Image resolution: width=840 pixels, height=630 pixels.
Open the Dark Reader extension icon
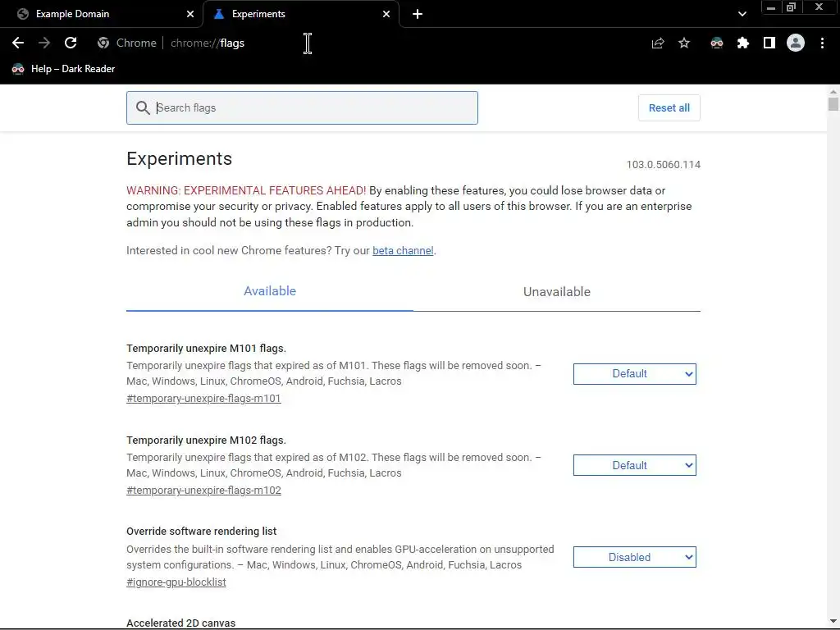tap(717, 43)
